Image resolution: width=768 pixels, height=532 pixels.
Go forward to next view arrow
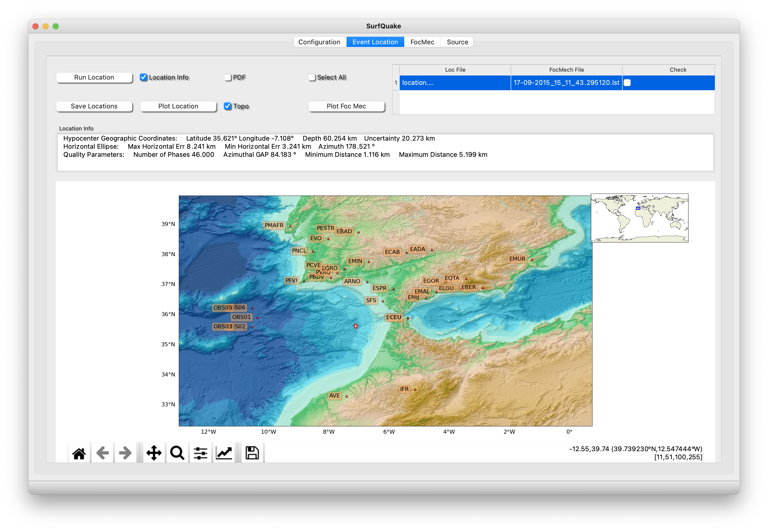click(x=125, y=453)
